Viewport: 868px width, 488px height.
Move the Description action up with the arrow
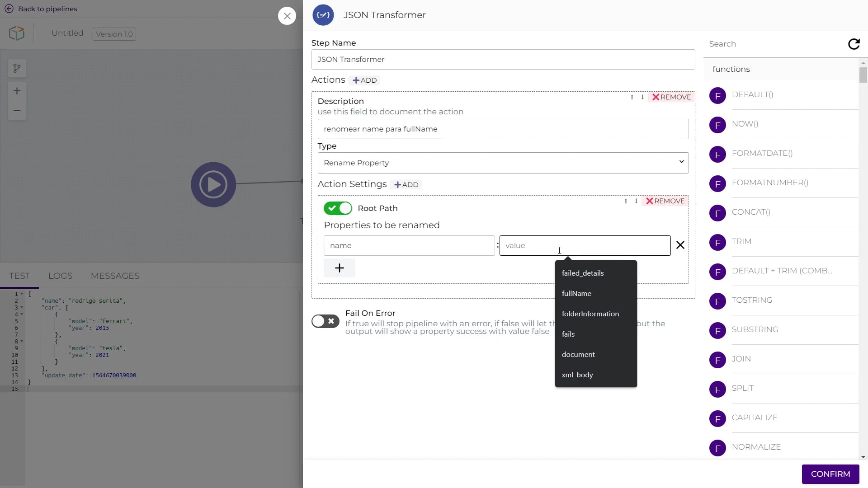632,97
